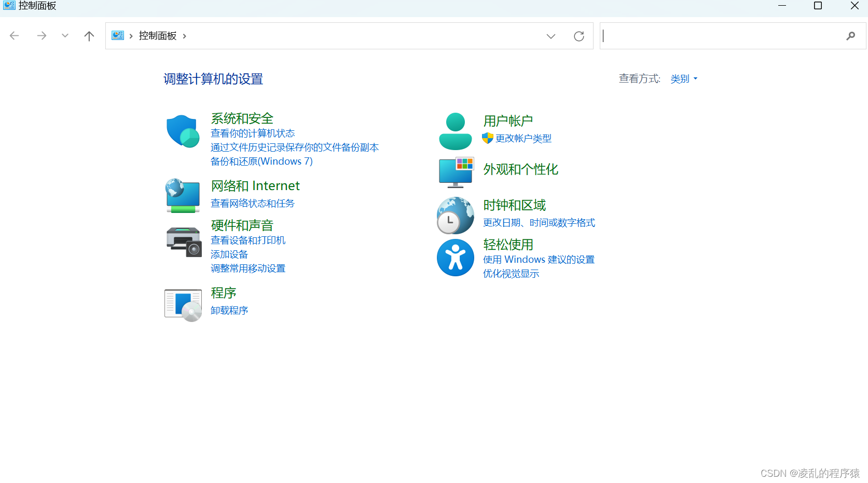Open the recent locations dropdown arrow
This screenshot has width=868, height=483.
click(65, 36)
